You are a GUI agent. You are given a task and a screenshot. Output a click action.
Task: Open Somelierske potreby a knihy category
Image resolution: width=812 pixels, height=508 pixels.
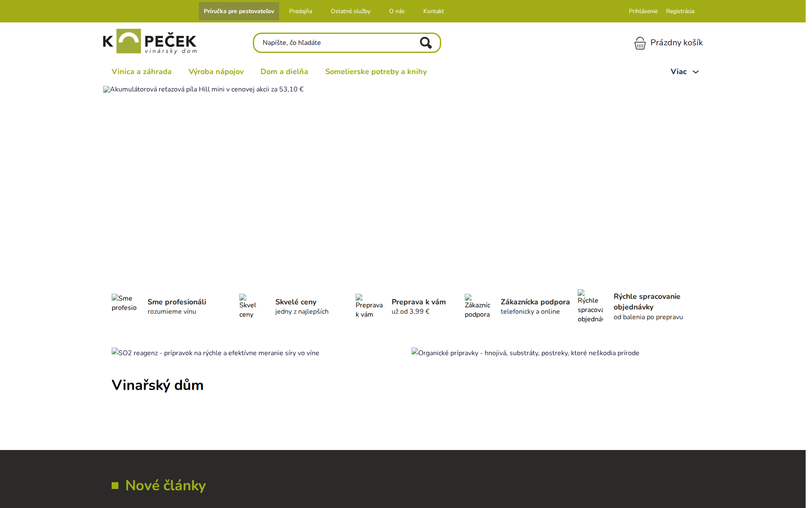[376, 72]
